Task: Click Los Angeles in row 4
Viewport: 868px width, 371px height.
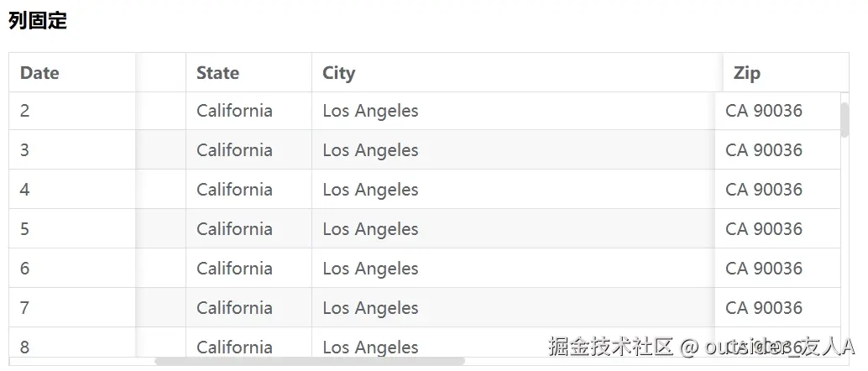Action: pyautogui.click(x=370, y=190)
